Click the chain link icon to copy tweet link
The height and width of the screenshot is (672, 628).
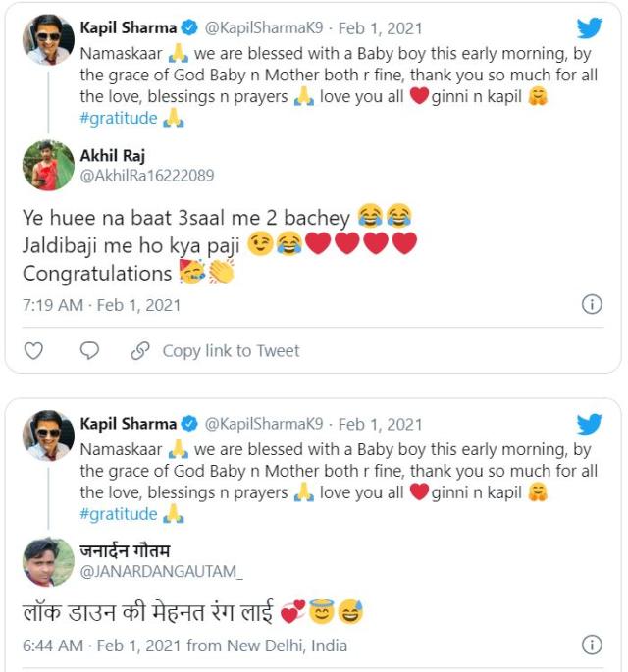140,350
